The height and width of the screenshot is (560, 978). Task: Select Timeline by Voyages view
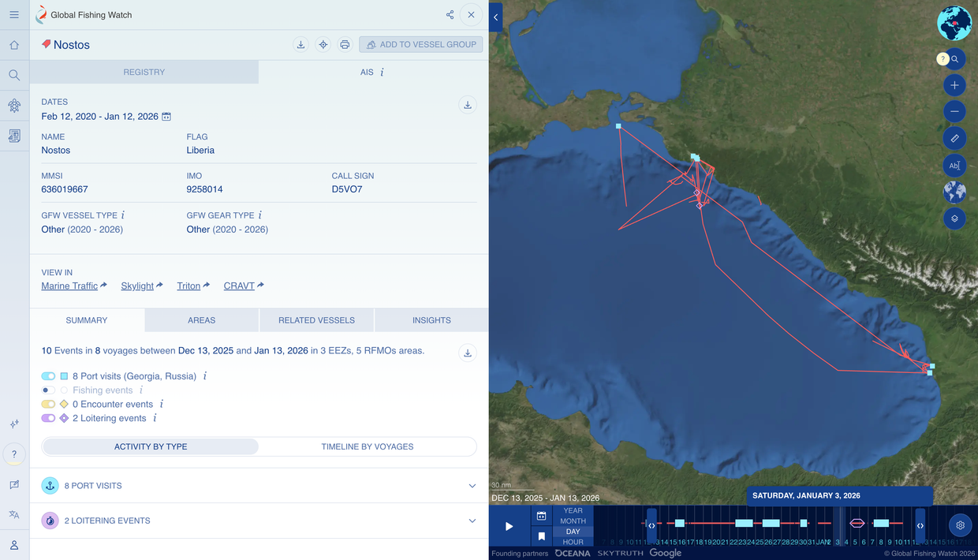pyautogui.click(x=368, y=446)
